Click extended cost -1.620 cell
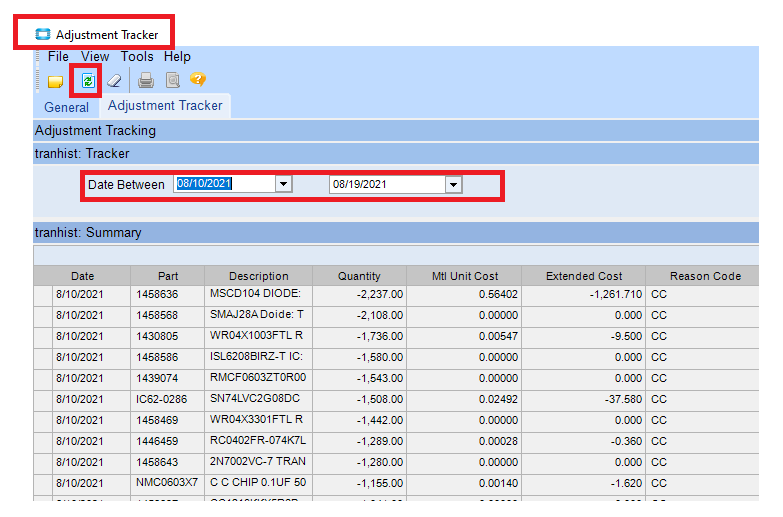 pyautogui.click(x=584, y=483)
